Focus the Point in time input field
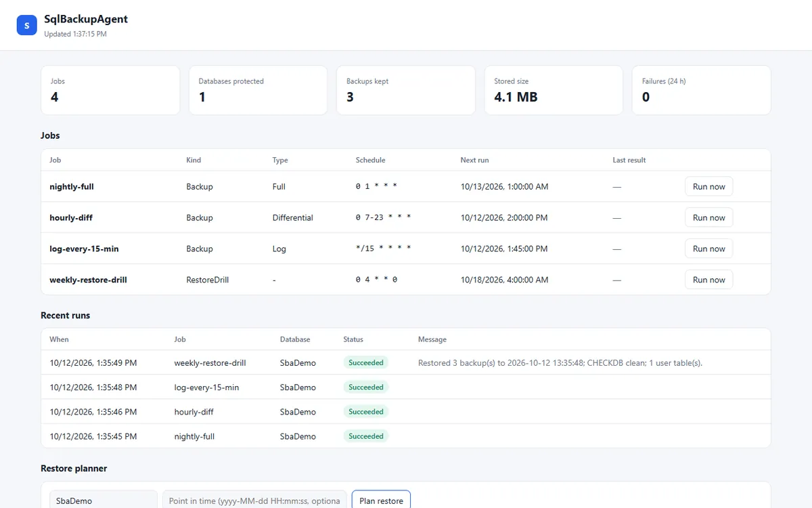This screenshot has width=812, height=508. click(254, 501)
